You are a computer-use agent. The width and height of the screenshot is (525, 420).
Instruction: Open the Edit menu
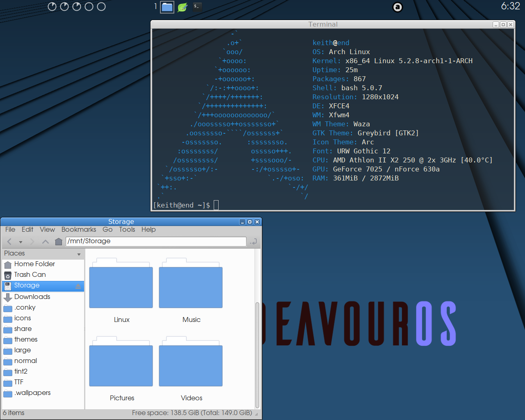[x=27, y=230]
